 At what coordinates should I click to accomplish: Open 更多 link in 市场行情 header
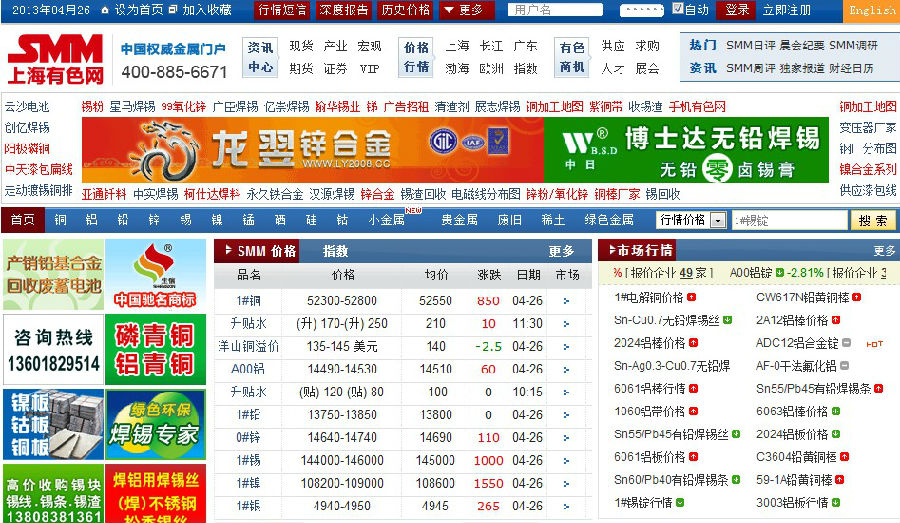coord(884,251)
